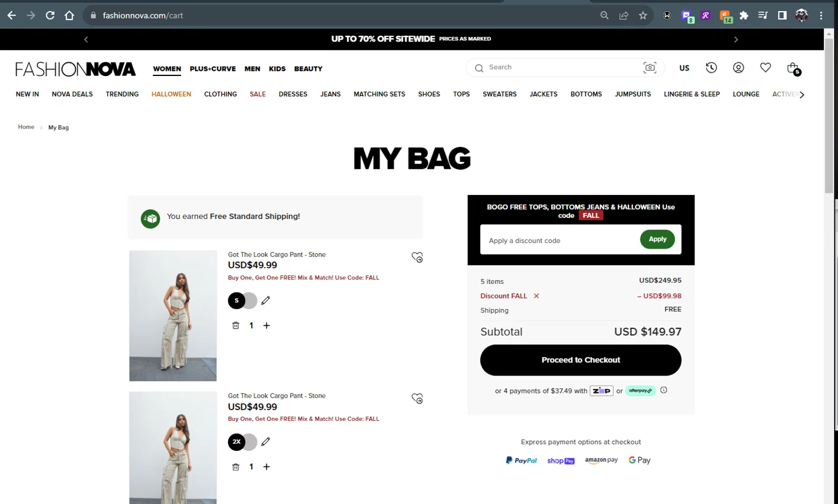Open the browser zoom magnifier in the address bar
This screenshot has width=838, height=504.
tap(604, 16)
